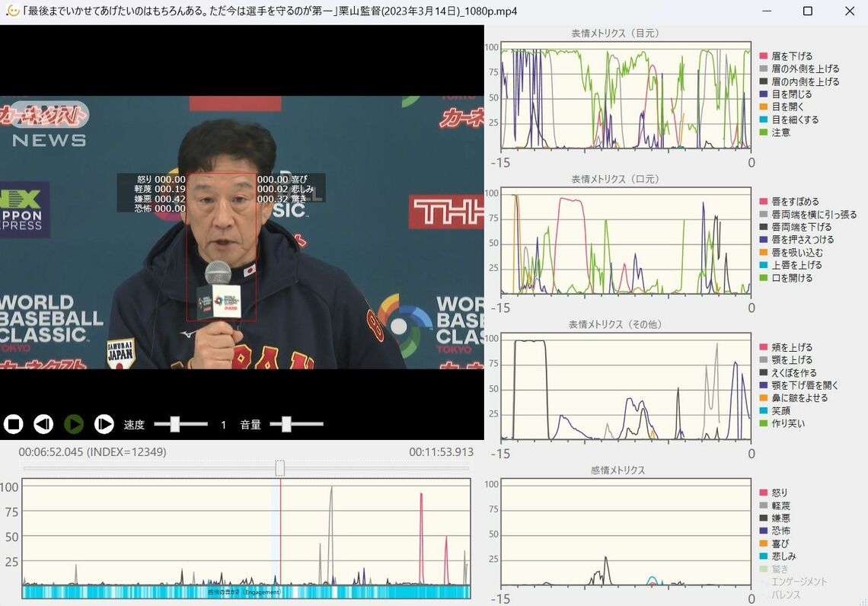Toggle the 眉の外側を上げる legend entry

(799, 69)
